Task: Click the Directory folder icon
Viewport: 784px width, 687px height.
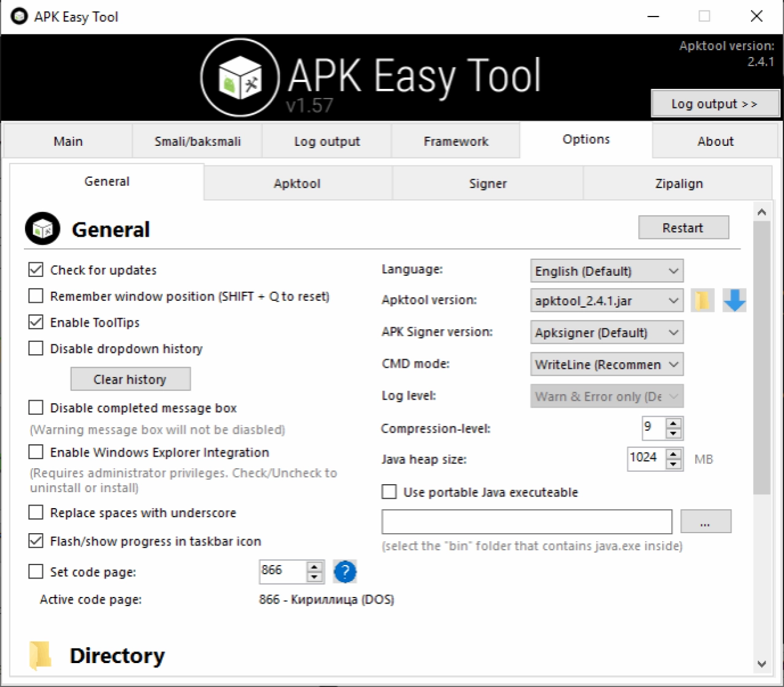Action: 40,655
